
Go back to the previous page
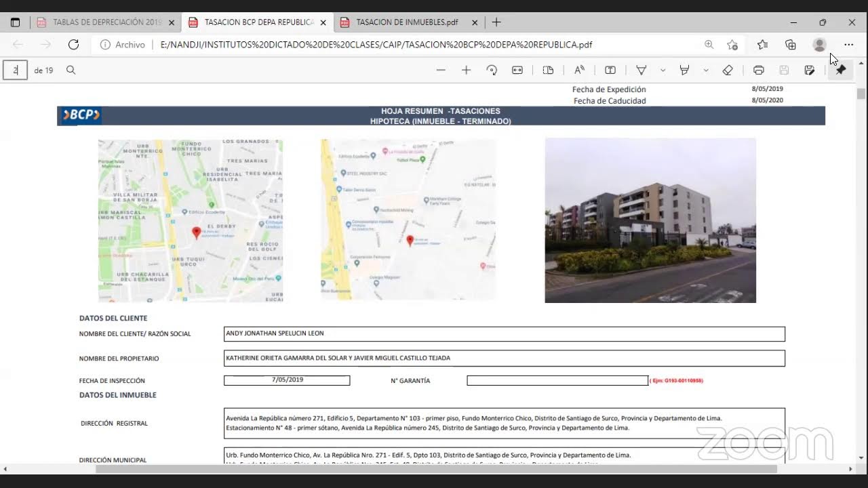[18, 45]
